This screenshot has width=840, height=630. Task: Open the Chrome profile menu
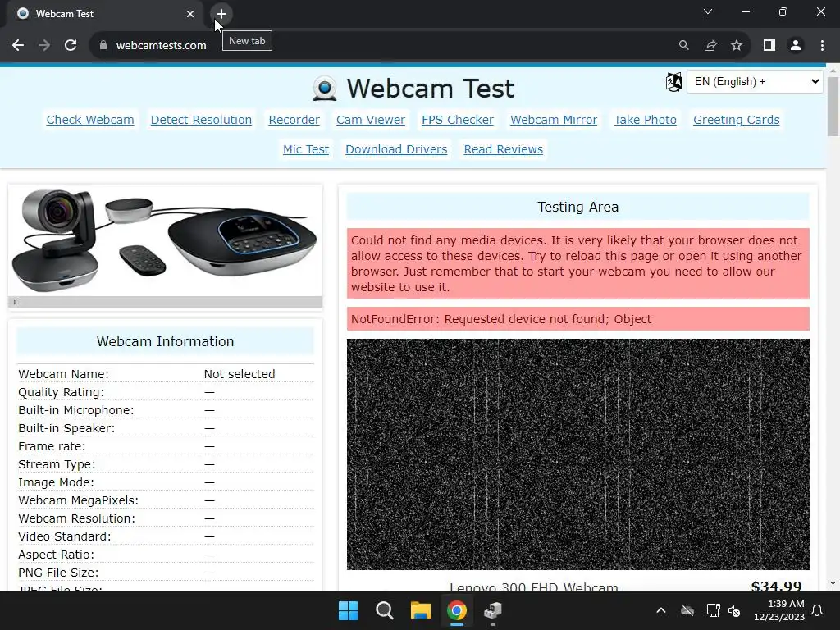(x=796, y=46)
